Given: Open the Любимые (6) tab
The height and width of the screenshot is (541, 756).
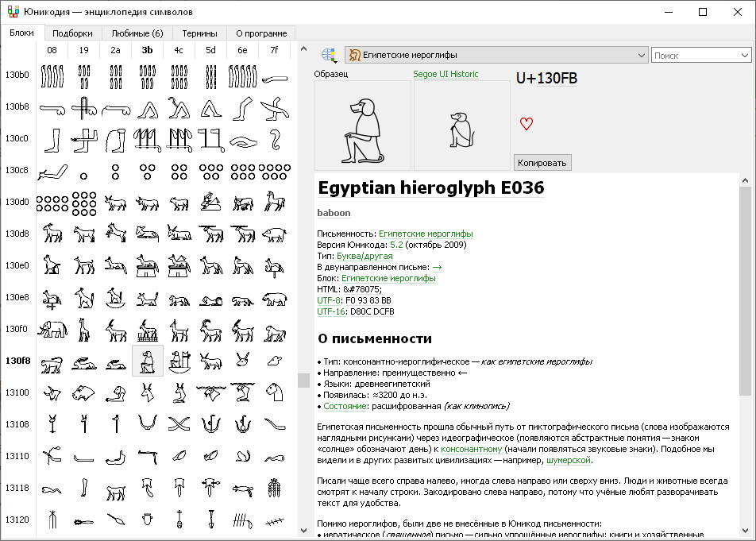Looking at the screenshot, I should 137,33.
